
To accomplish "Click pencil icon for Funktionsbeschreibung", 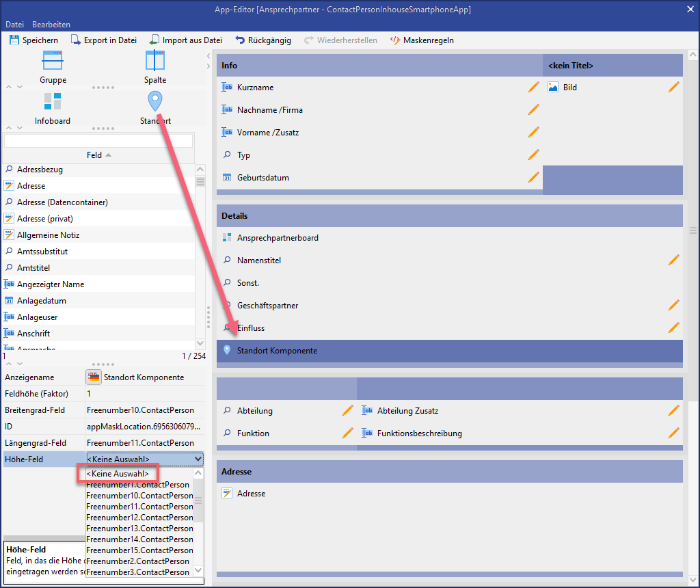I will pos(673,433).
